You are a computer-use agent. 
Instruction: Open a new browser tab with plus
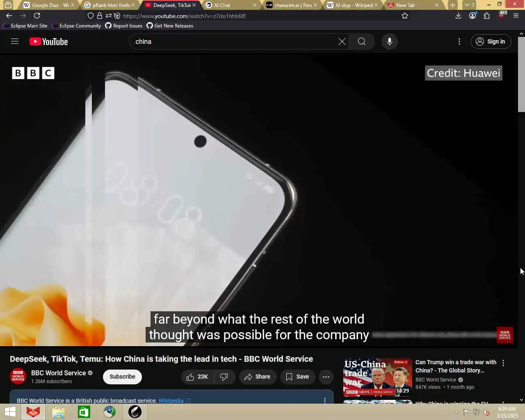[452, 5]
